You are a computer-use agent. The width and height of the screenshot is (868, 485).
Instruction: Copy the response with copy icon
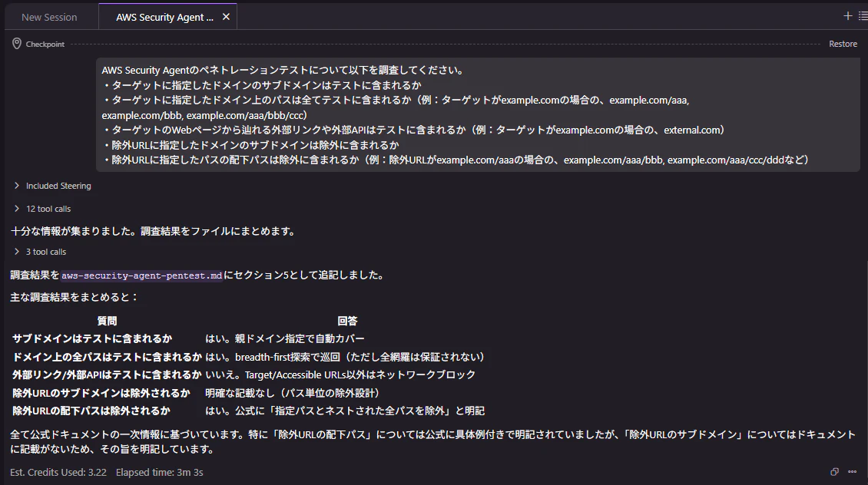834,472
